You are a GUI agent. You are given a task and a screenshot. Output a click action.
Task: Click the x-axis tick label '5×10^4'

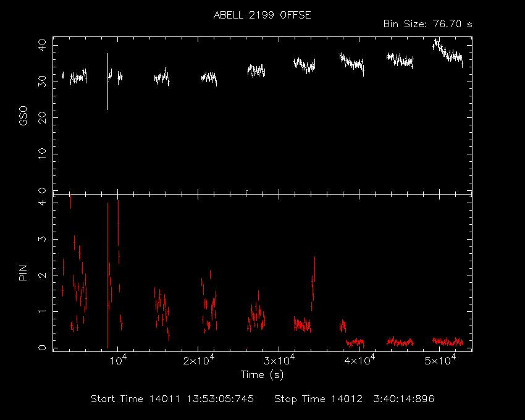pos(440,360)
